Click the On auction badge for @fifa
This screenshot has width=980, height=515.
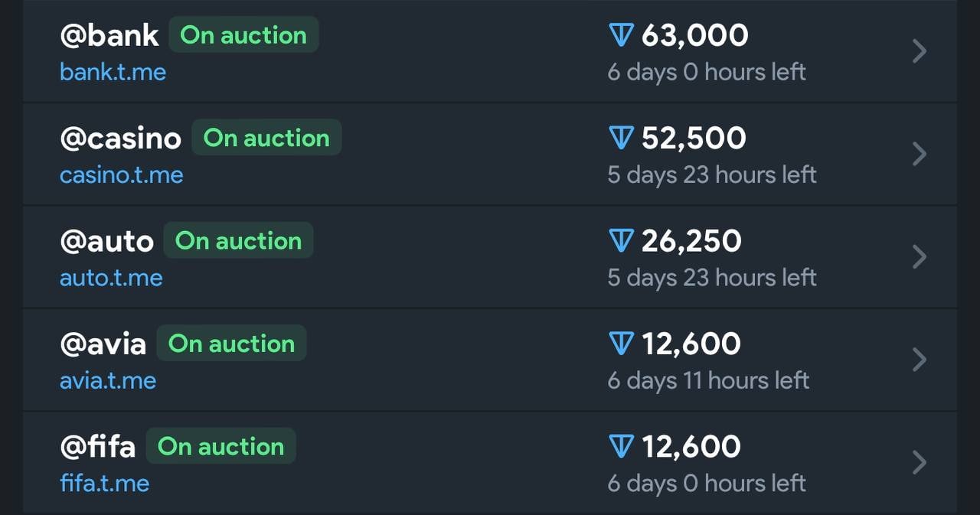pos(220,447)
